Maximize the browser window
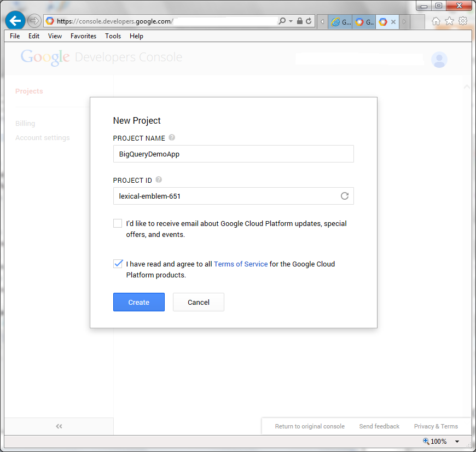The image size is (476, 452). (x=439, y=5)
